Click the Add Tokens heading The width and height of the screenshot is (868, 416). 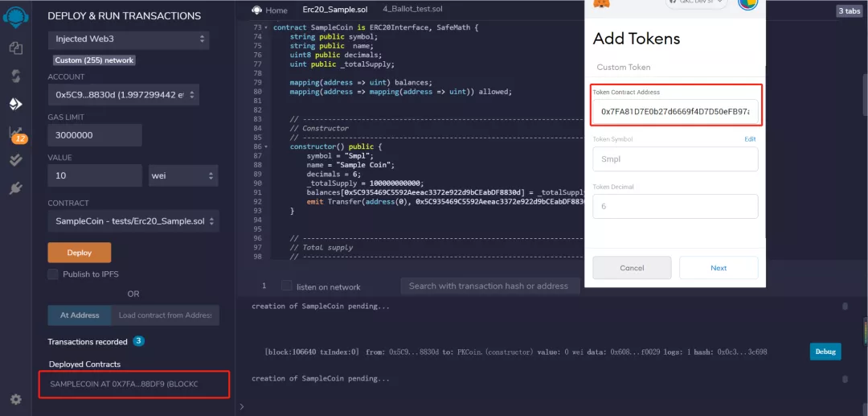[x=636, y=39]
